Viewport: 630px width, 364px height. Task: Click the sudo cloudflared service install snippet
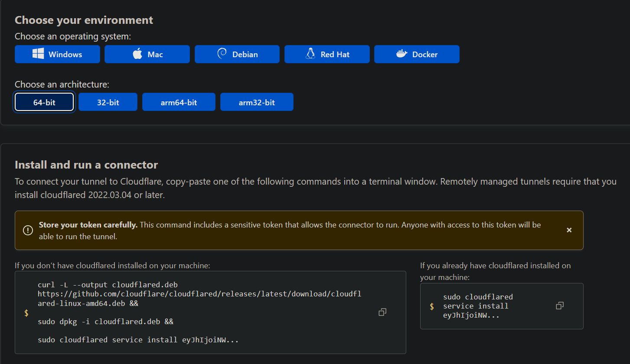point(502,306)
